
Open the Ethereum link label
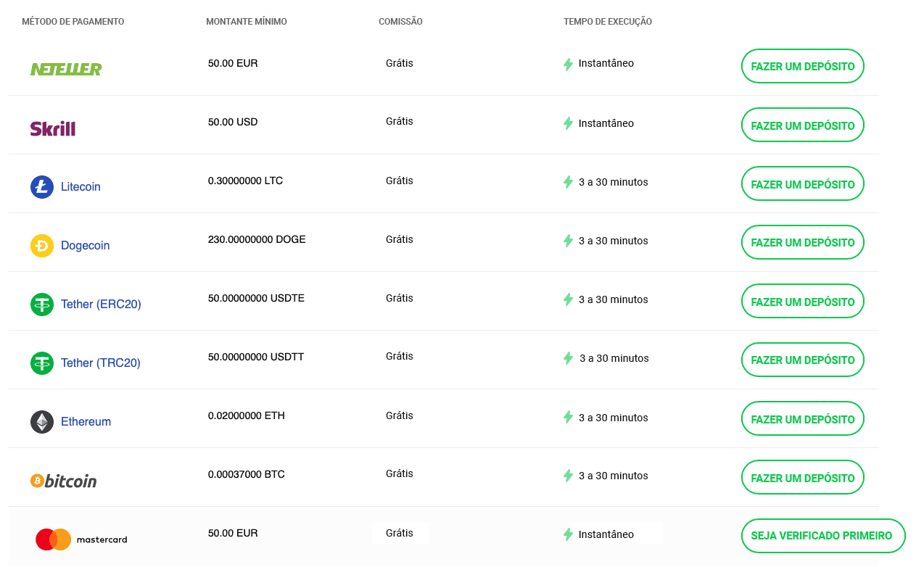[86, 421]
